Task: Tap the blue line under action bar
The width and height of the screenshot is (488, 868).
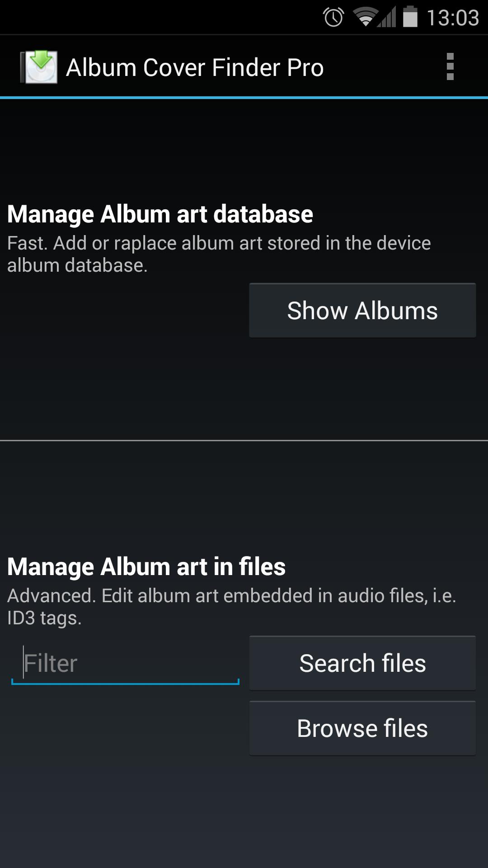Action: point(244,97)
